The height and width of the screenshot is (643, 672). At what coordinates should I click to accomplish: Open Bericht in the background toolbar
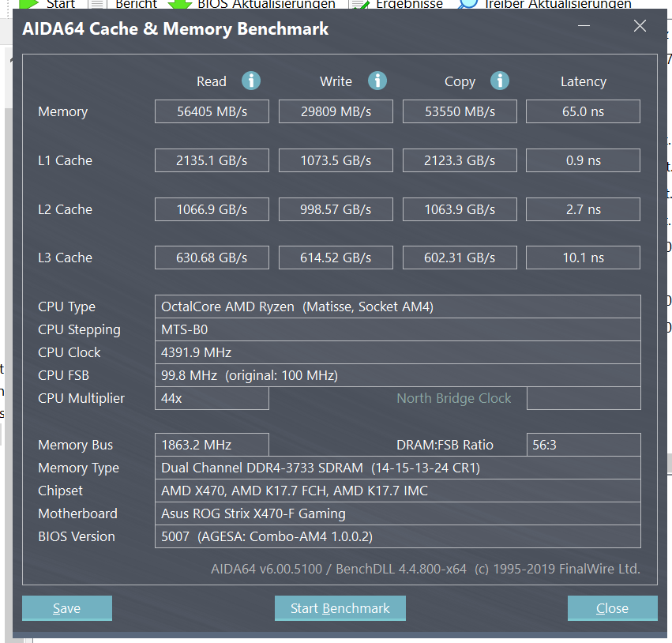click(x=124, y=4)
